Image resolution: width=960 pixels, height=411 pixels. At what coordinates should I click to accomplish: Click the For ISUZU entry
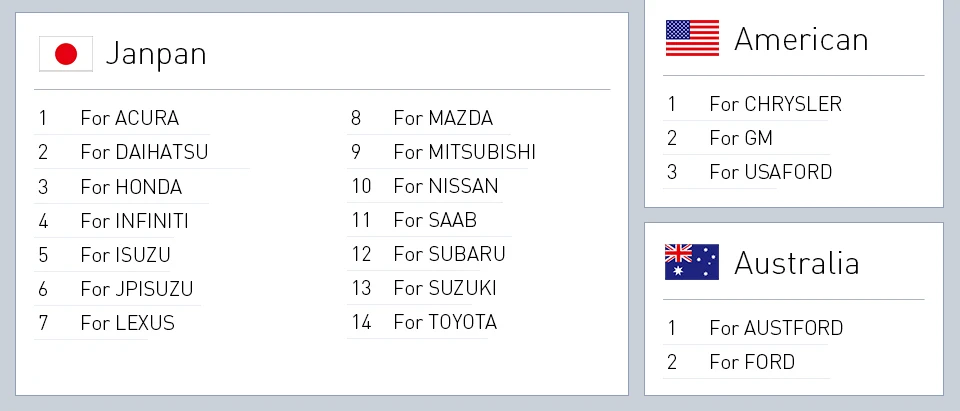(126, 254)
